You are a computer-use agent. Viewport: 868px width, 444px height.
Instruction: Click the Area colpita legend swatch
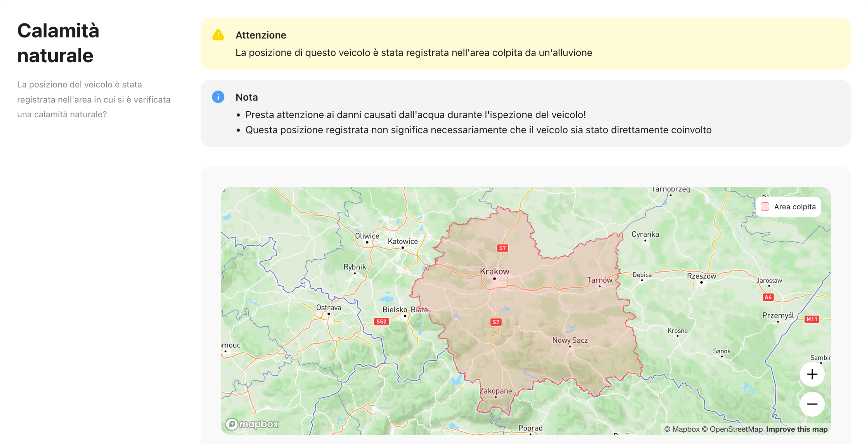[x=765, y=207]
